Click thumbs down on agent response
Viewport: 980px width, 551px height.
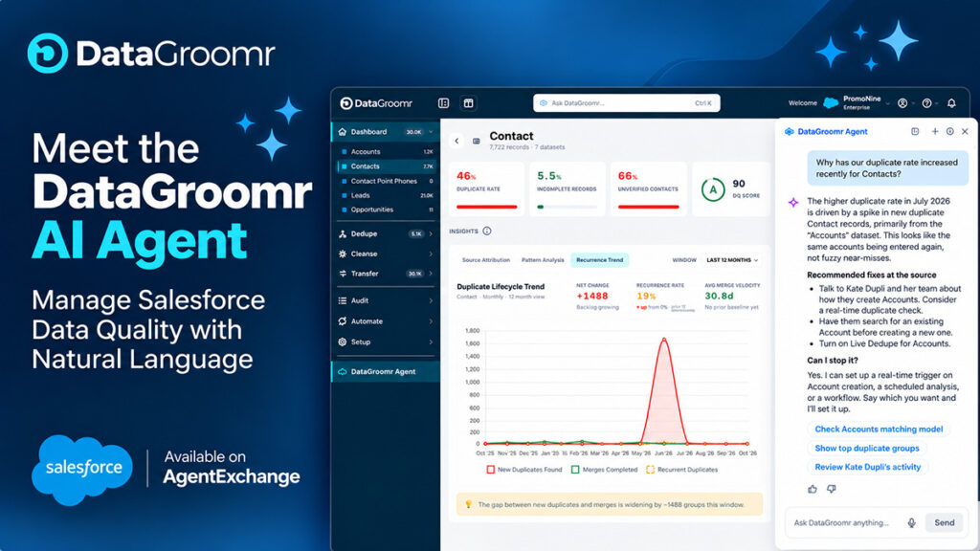coord(832,489)
